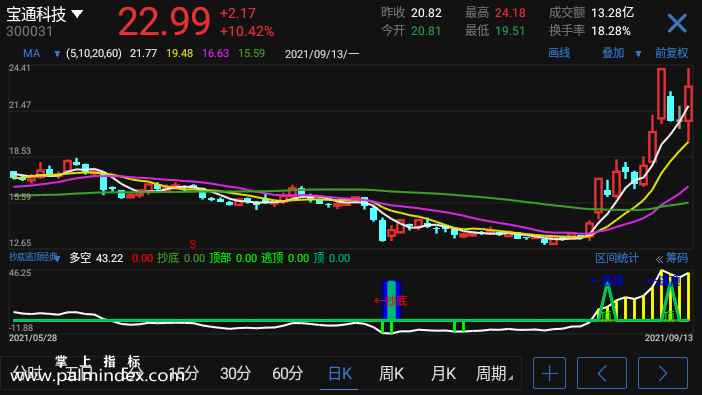Switch to the 周K weekly tab
Image resolution: width=702 pixels, height=395 pixels.
pos(391,373)
